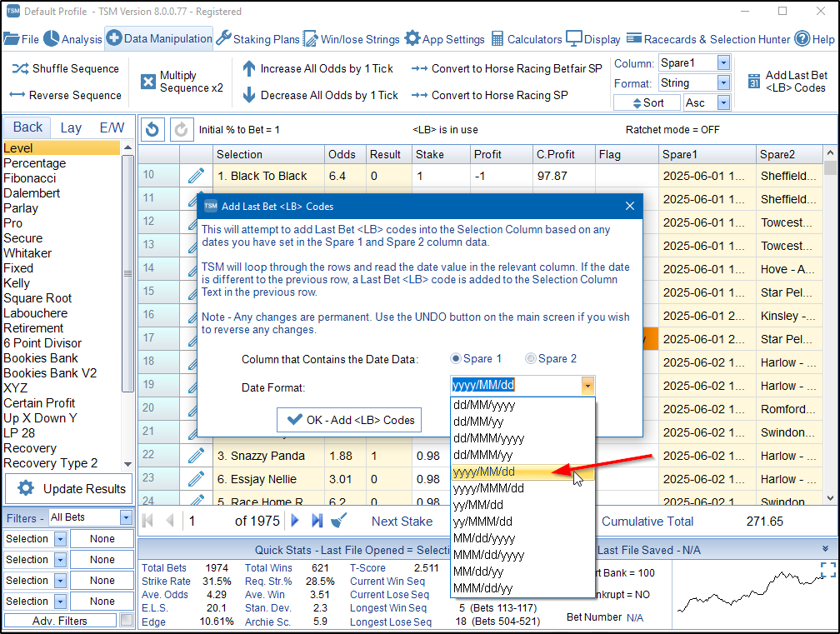Open the Staking Plans menu

[257, 39]
